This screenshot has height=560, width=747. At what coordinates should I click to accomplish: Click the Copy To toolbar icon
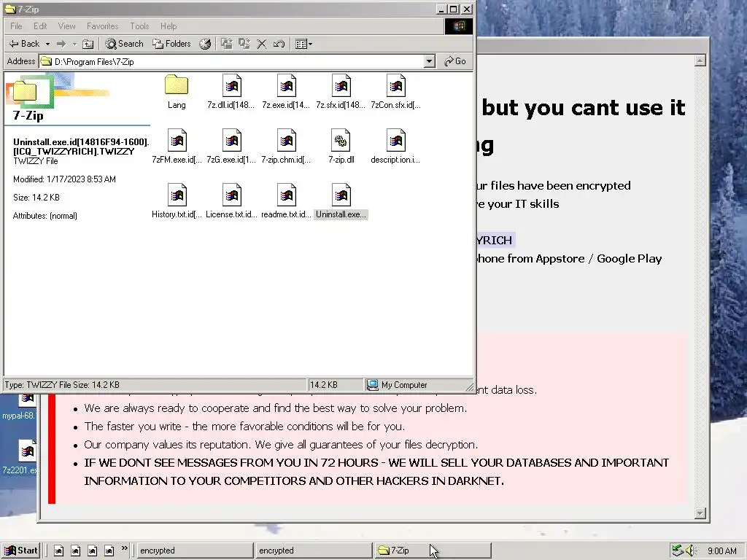click(x=244, y=44)
